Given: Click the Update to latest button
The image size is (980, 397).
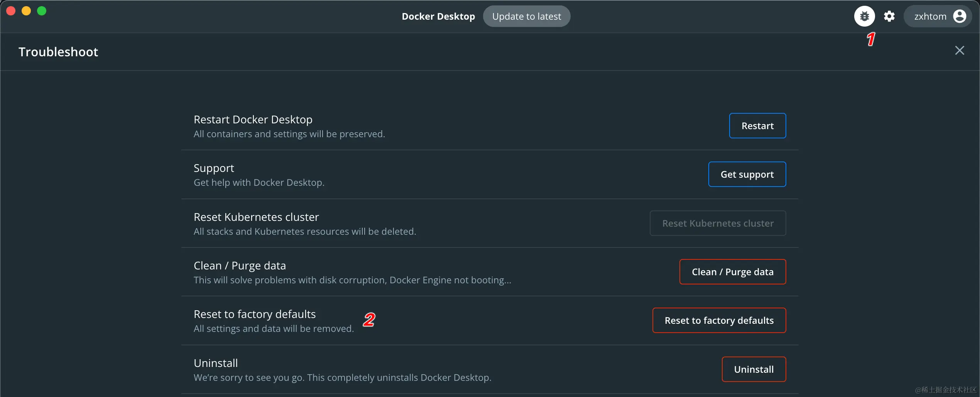Looking at the screenshot, I should 527,16.
